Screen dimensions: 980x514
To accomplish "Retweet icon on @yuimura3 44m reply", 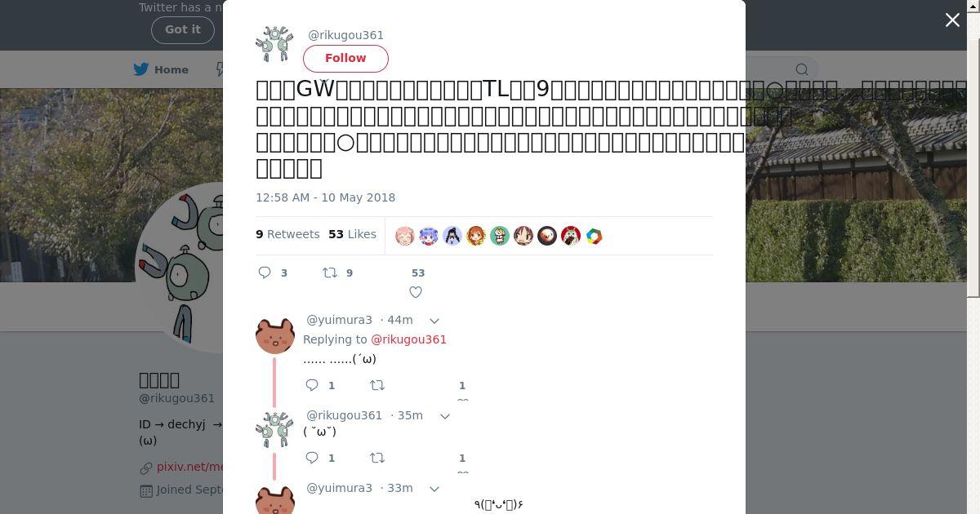I will pyautogui.click(x=377, y=385).
